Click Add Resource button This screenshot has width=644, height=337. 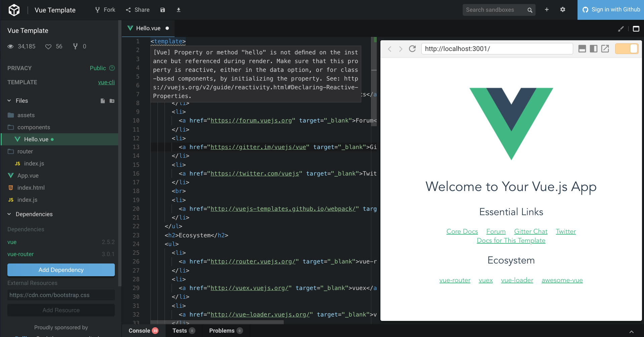click(x=61, y=310)
